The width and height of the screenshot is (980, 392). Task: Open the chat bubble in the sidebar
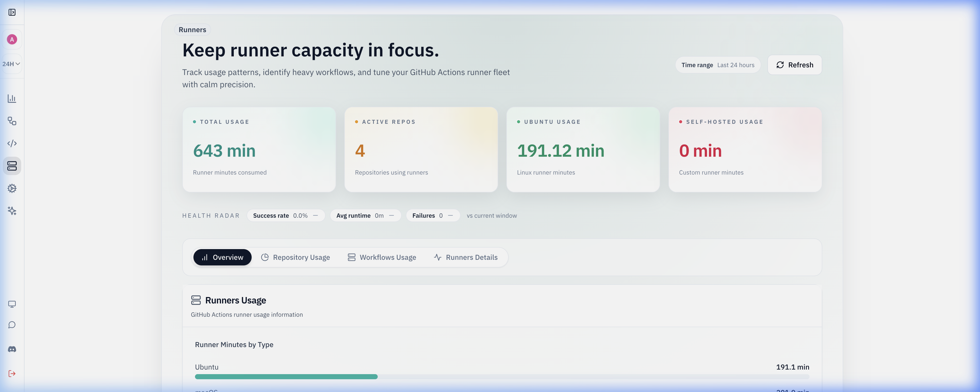(12, 325)
